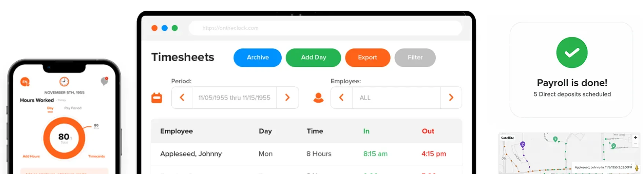Screen dimensions: 644x174
Task: Open the Employee ALL selector field
Action: point(396,98)
